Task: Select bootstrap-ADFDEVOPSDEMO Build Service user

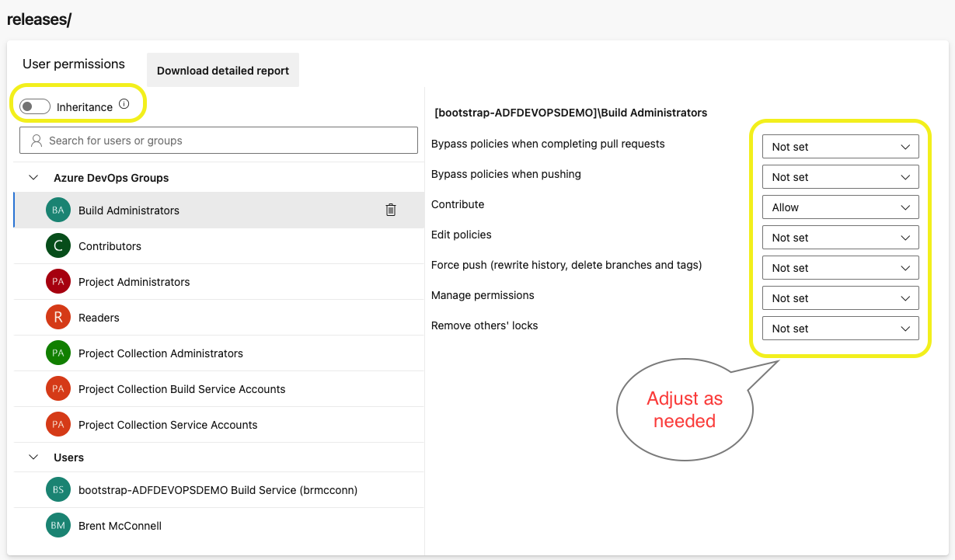Action: [218, 489]
